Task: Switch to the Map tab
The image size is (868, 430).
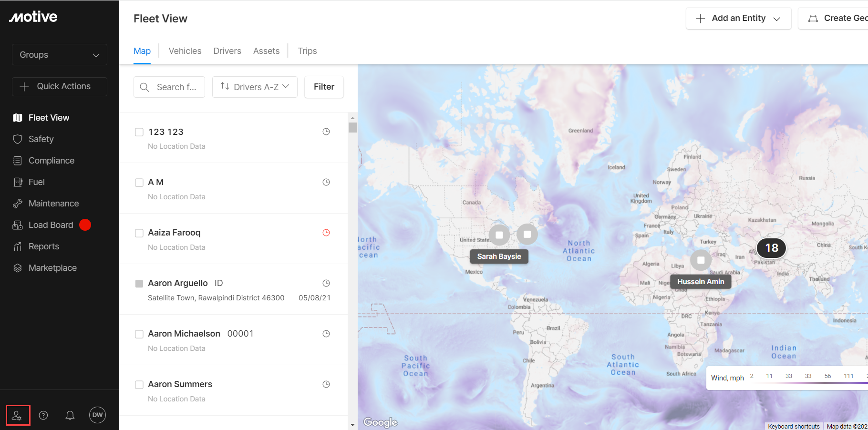Action: 142,51
